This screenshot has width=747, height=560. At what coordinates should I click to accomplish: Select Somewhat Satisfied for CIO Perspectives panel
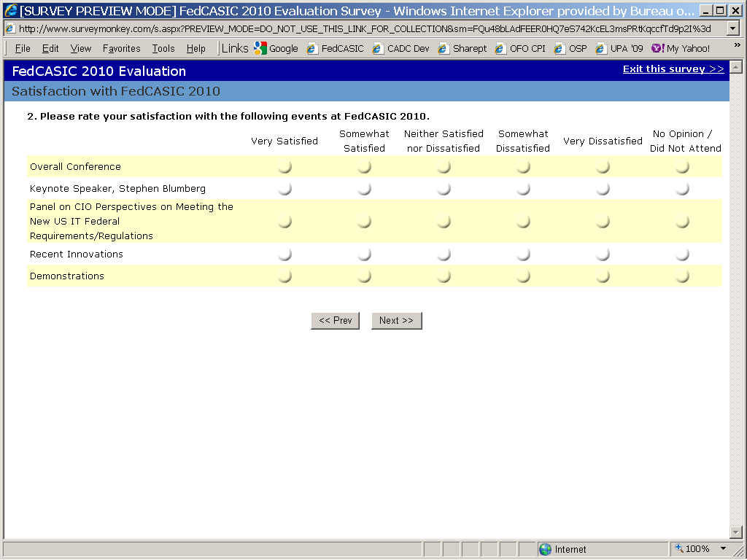click(365, 222)
